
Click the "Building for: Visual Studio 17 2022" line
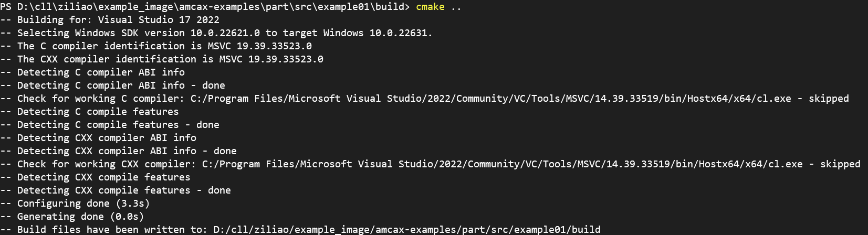(118, 20)
